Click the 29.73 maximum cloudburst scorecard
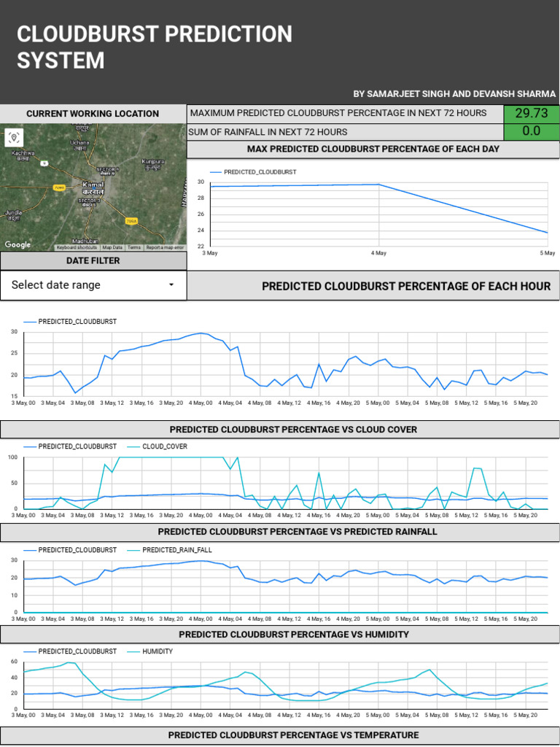Viewport: 560px width, 747px height. [531, 114]
